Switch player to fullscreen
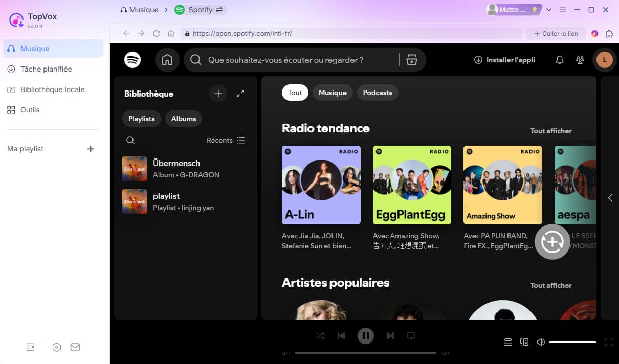Viewport: 619px width, 364px height. point(608,342)
